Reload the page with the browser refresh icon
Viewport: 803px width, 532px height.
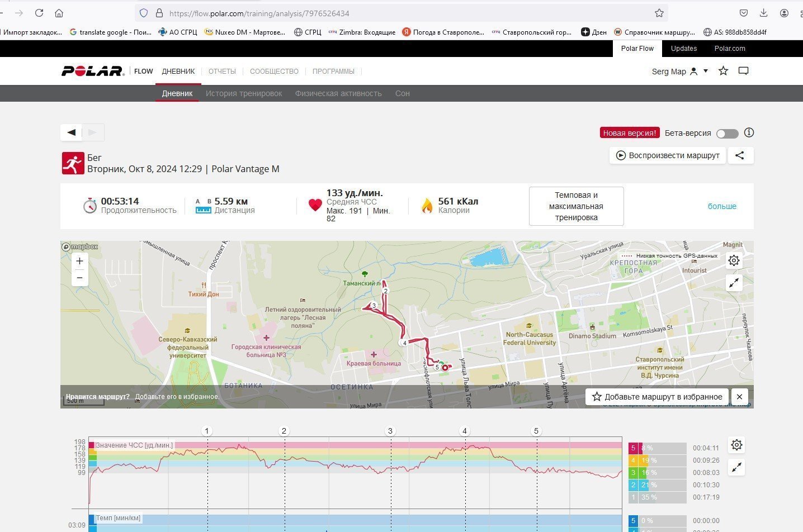pyautogui.click(x=39, y=13)
